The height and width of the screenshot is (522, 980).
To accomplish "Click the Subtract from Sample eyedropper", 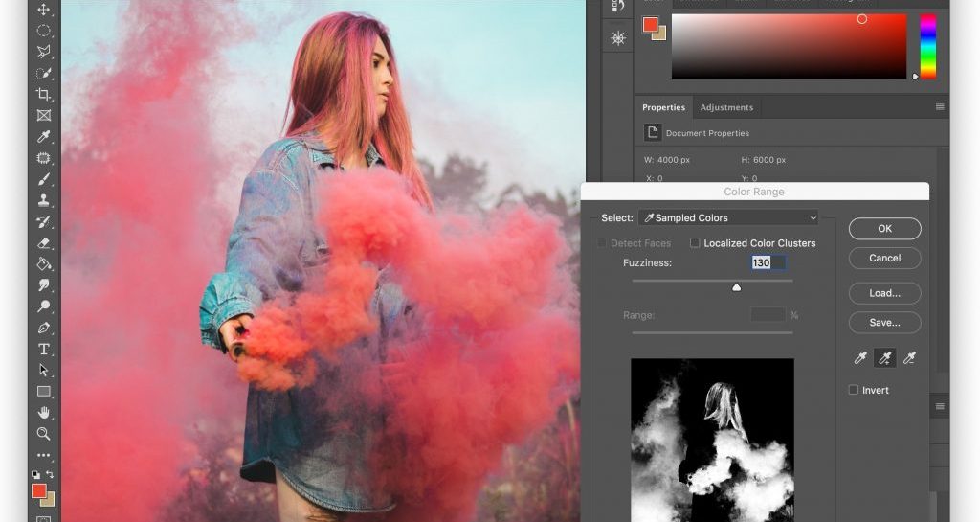I will point(909,357).
